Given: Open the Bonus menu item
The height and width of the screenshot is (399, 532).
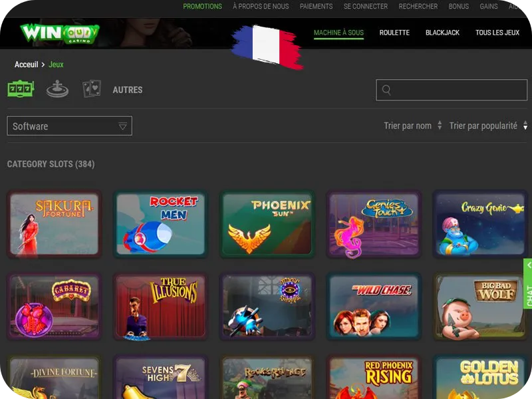Looking at the screenshot, I should (x=459, y=7).
